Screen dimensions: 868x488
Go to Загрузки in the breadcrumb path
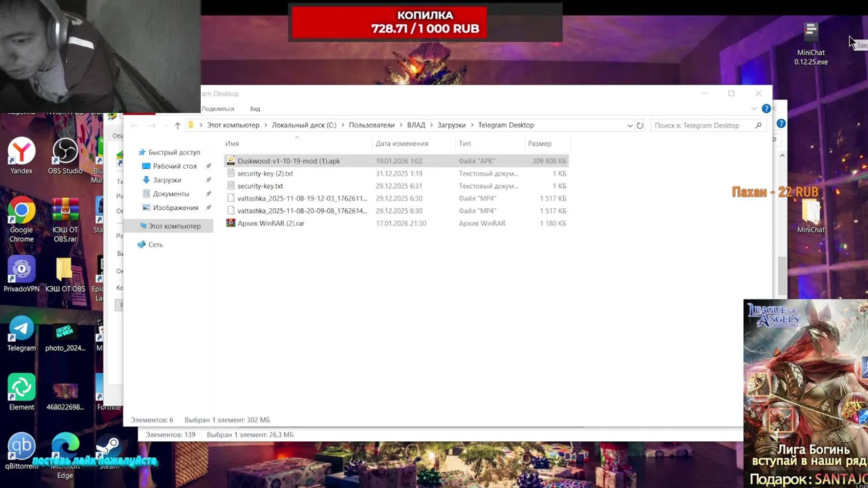tap(452, 125)
